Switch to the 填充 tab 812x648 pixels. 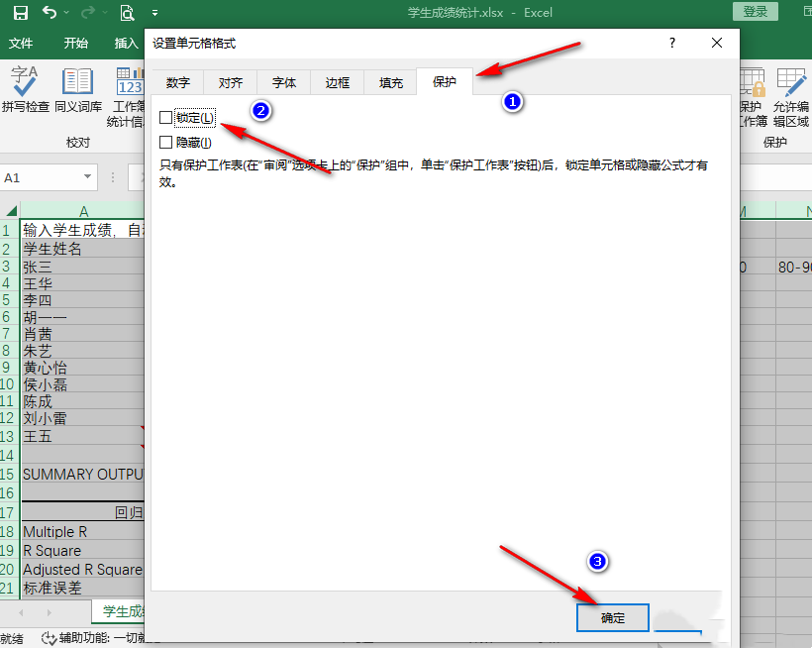click(x=390, y=82)
